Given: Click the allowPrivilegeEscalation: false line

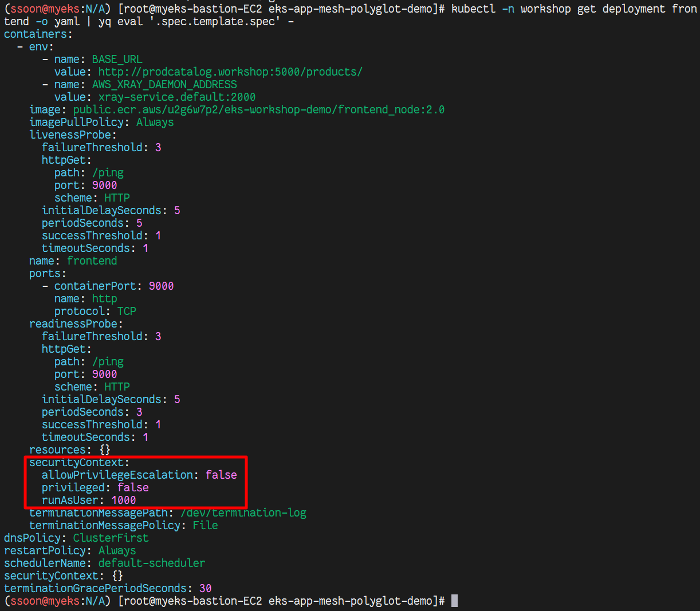Looking at the screenshot, I should pos(139,475).
